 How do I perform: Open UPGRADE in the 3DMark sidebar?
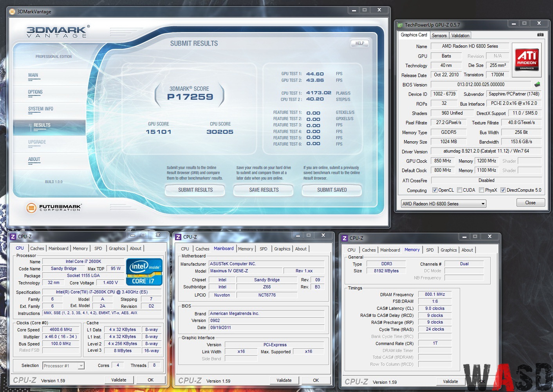pyautogui.click(x=37, y=142)
